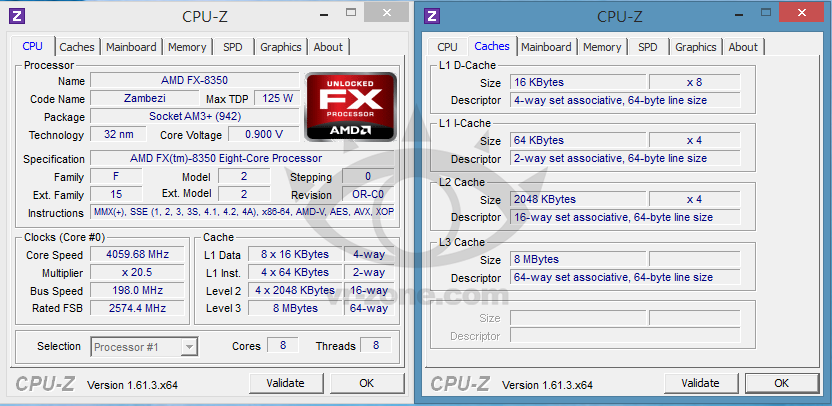The width and height of the screenshot is (832, 406).
Task: Click the L3 Cache Size 8 MBytes field
Action: (578, 259)
